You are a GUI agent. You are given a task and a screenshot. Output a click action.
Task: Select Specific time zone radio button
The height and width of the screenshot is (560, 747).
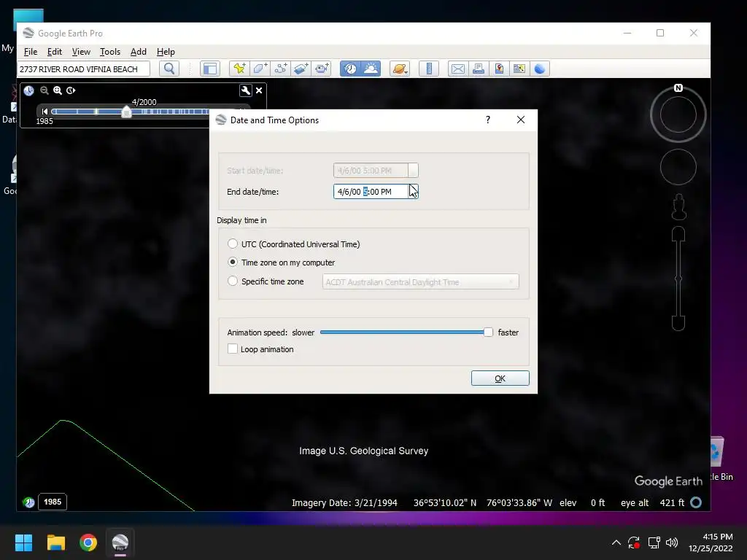233,281
